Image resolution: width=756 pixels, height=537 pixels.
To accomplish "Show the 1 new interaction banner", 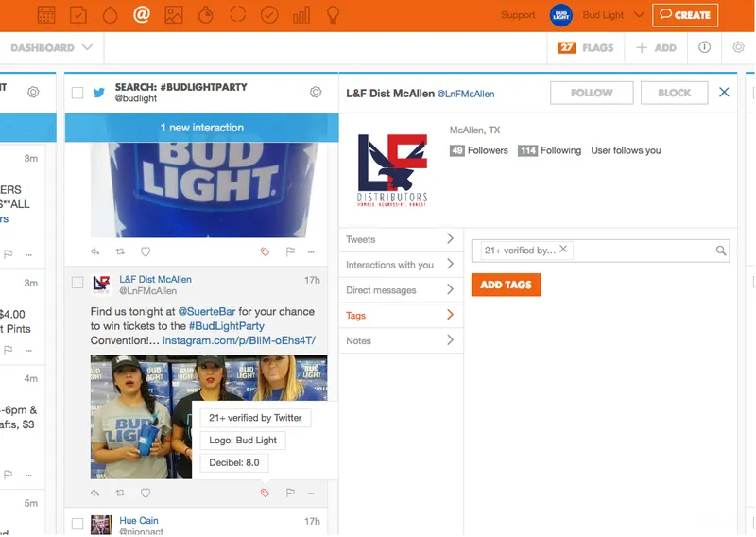I will (x=201, y=128).
